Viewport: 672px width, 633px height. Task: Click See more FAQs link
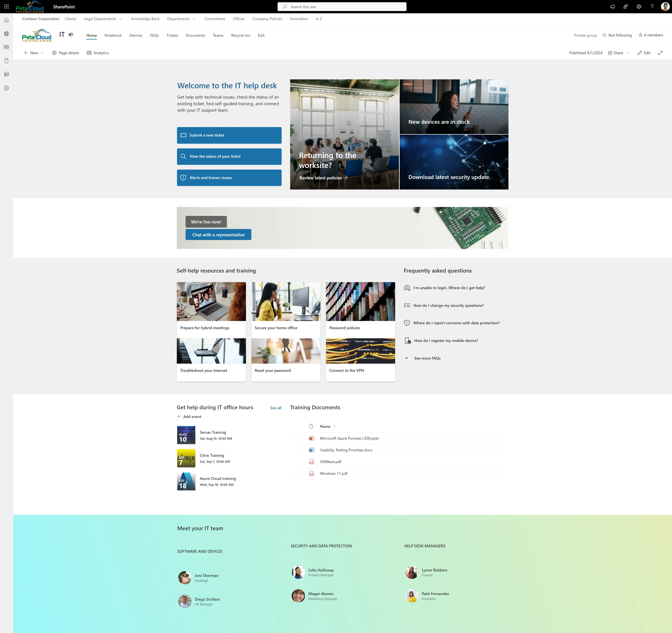[x=427, y=358]
